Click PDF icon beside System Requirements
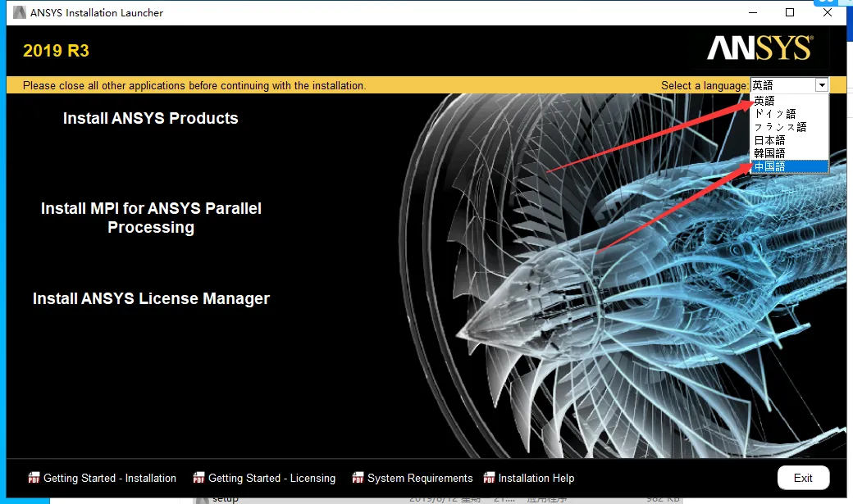 click(x=358, y=477)
